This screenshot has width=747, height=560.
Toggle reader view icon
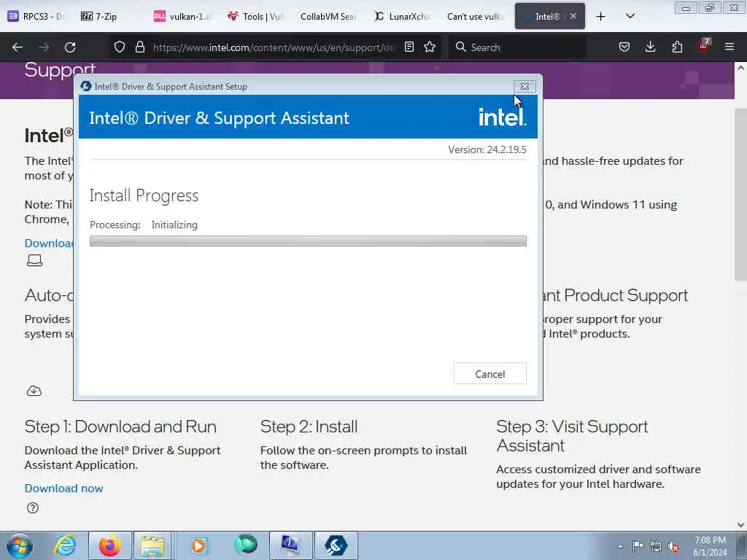[409, 47]
